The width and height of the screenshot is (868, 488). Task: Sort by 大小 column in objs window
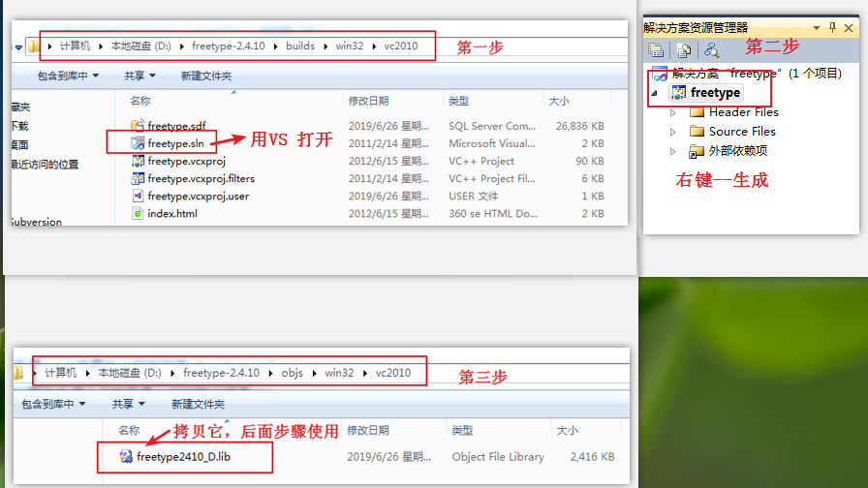567,430
